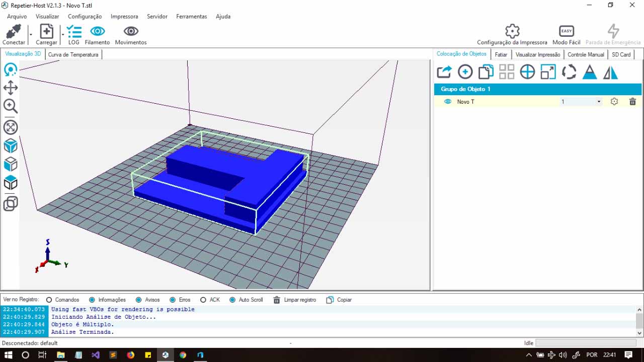
Task: Click the add object plus icon
Action: [x=465, y=72]
